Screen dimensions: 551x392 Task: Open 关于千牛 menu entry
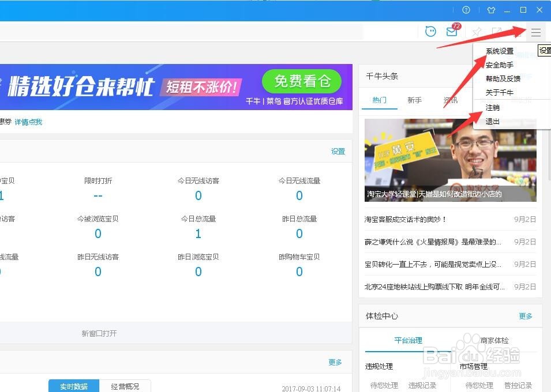pyautogui.click(x=499, y=93)
